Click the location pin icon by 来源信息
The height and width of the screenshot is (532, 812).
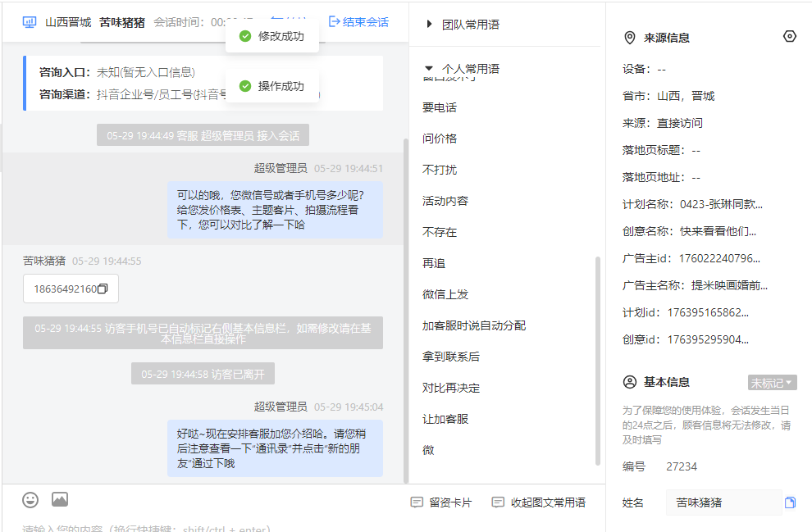[x=630, y=38]
